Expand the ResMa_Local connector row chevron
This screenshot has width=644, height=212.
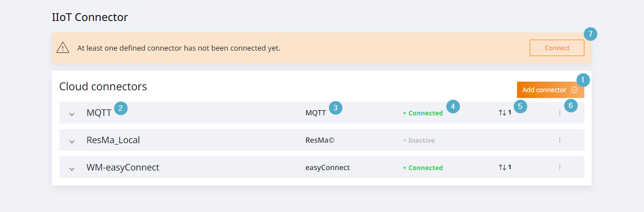pyautogui.click(x=71, y=141)
